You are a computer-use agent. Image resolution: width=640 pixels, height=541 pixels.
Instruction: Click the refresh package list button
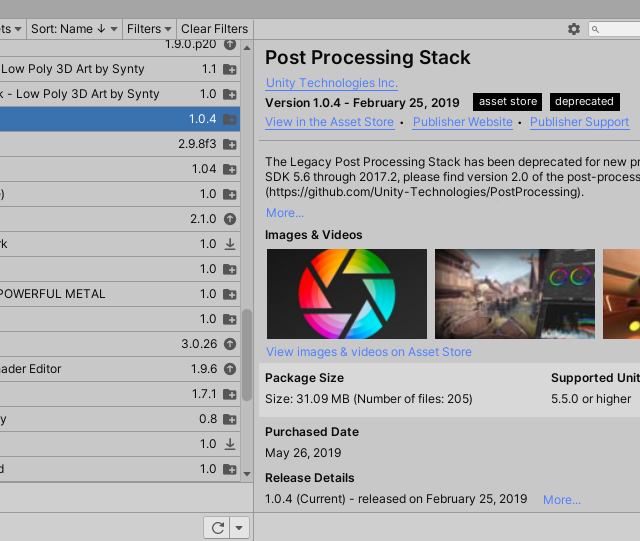[217, 528]
